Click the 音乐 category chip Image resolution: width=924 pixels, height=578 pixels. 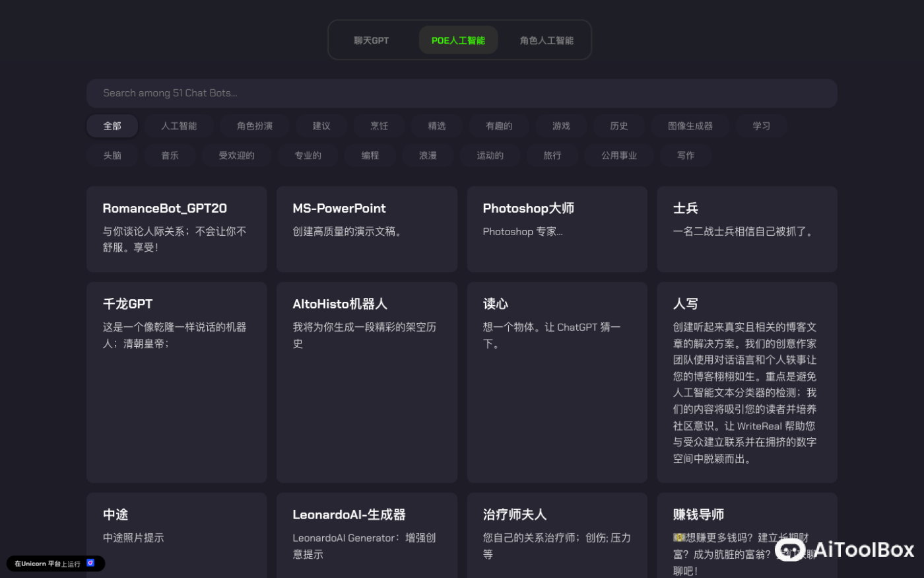[170, 155]
